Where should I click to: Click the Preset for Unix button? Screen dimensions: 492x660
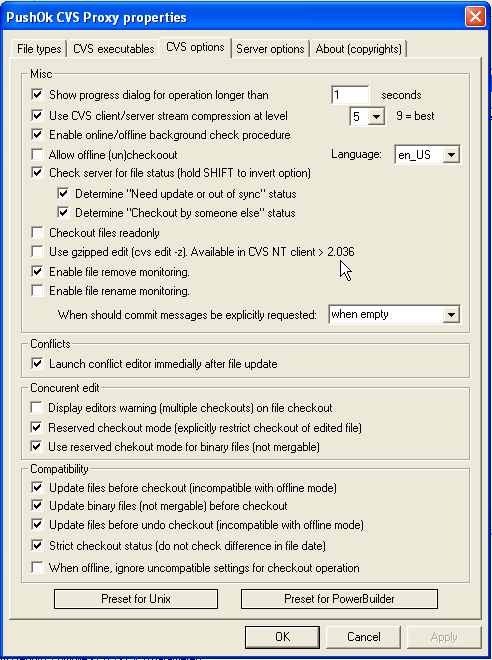pos(136,599)
